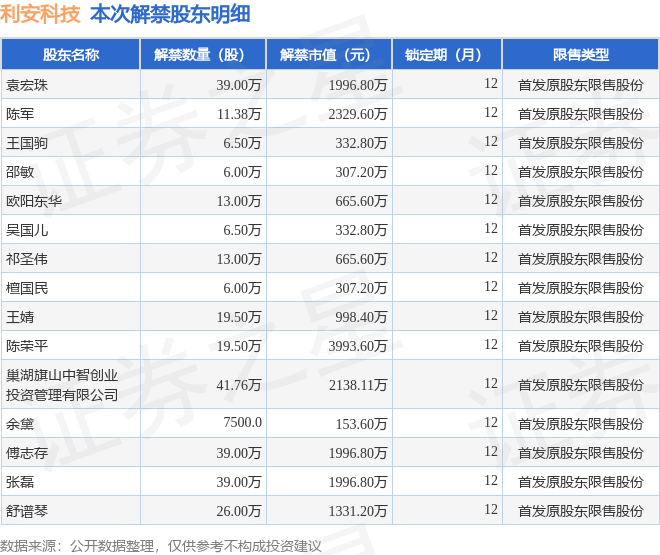Select the heading 本次解禁股东明细

(170, 14)
